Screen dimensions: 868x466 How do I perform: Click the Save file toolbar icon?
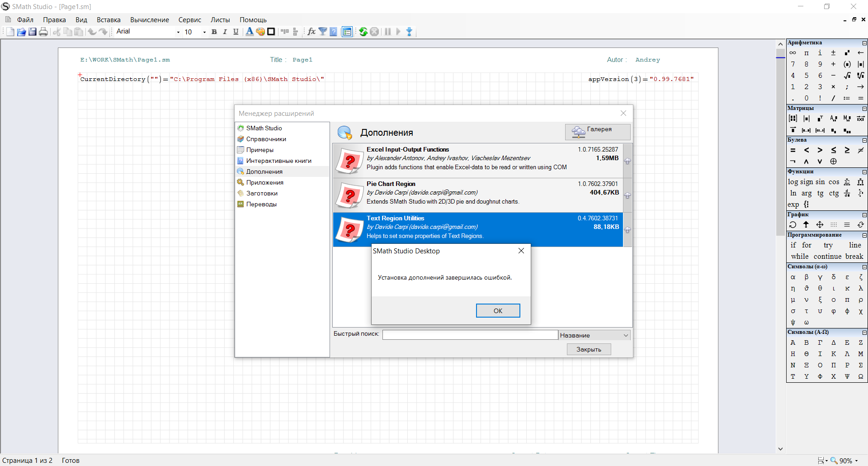(33, 32)
